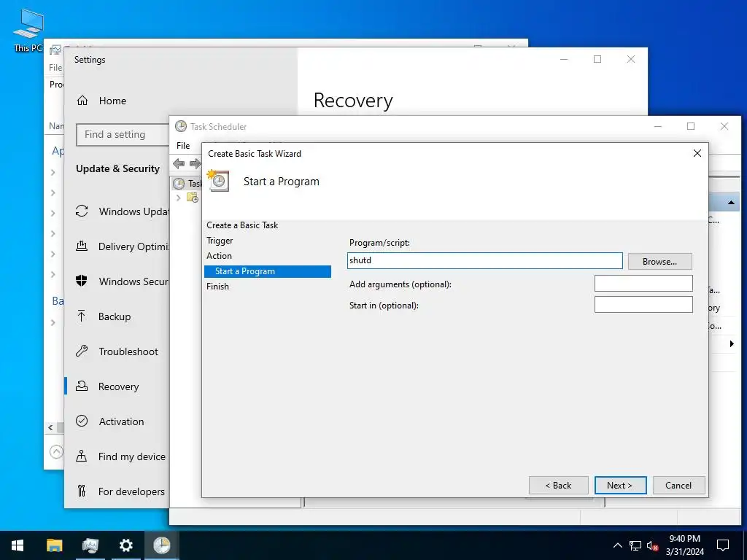The image size is (747, 560).
Task: Show hidden system tray icons
Action: (x=617, y=545)
